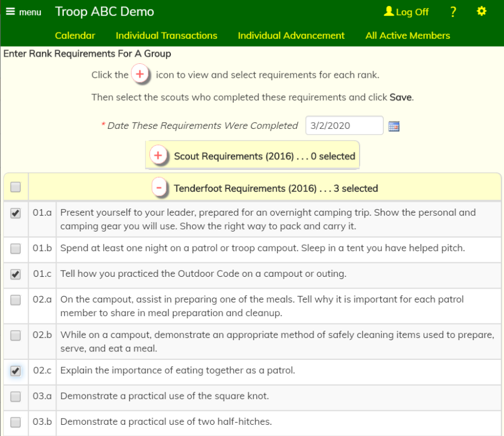Select text 'Tell how you practiced the Outdoor Code'
504x436 pixels.
point(150,273)
